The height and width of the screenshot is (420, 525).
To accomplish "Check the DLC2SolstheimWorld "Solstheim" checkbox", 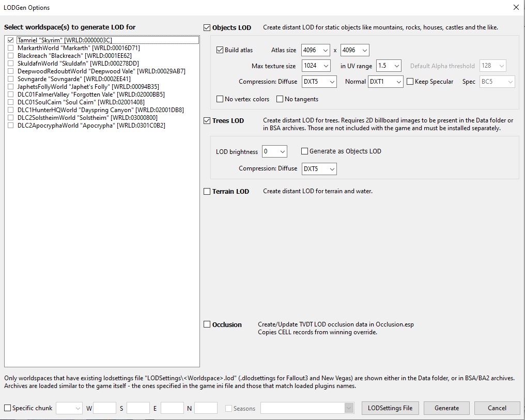I will point(11,117).
